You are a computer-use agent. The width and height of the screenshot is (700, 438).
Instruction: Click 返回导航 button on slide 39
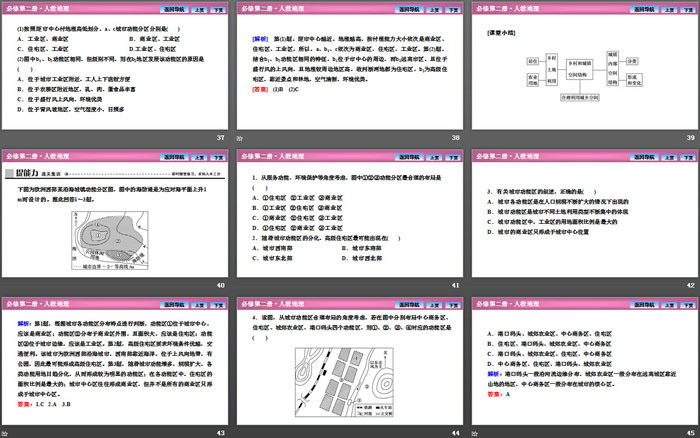[x=644, y=9]
